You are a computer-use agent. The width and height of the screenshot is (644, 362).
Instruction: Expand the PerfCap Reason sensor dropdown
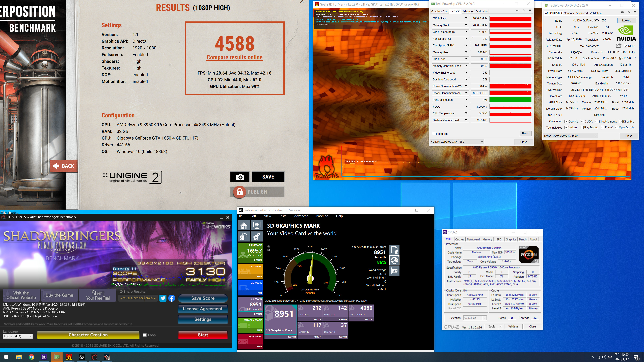[x=466, y=100]
